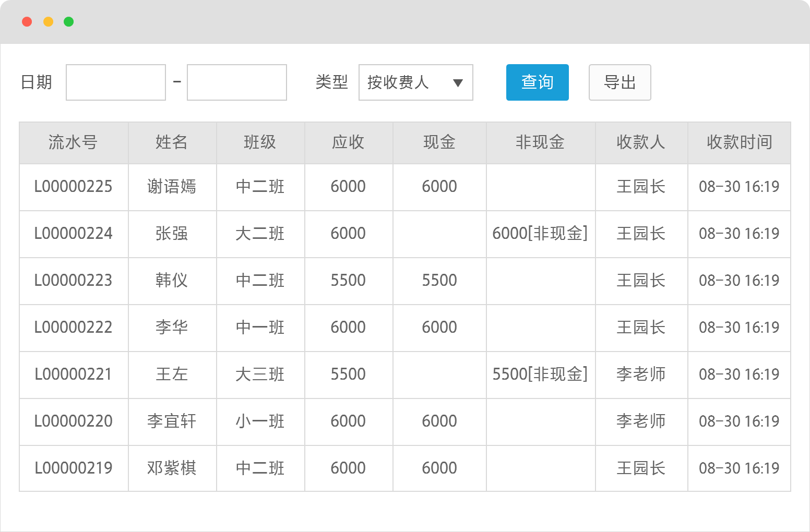
Task: Click the 流水号 column header
Action: tap(73, 142)
